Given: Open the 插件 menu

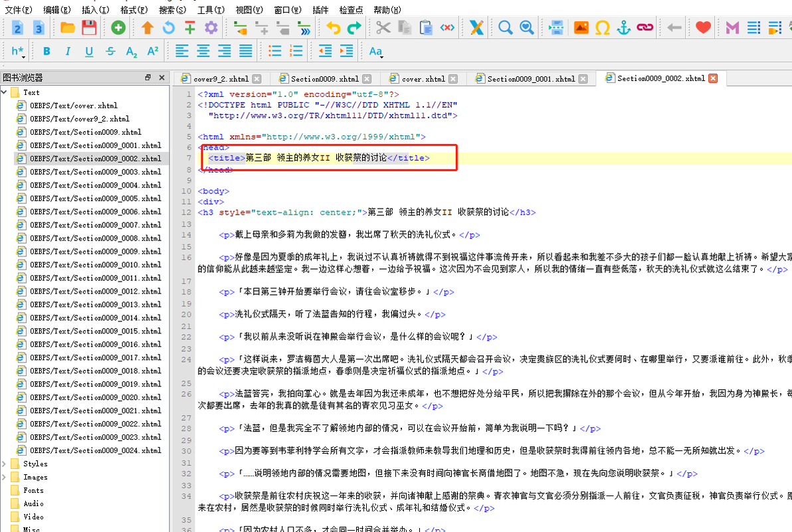Looking at the screenshot, I should pyautogui.click(x=320, y=9).
